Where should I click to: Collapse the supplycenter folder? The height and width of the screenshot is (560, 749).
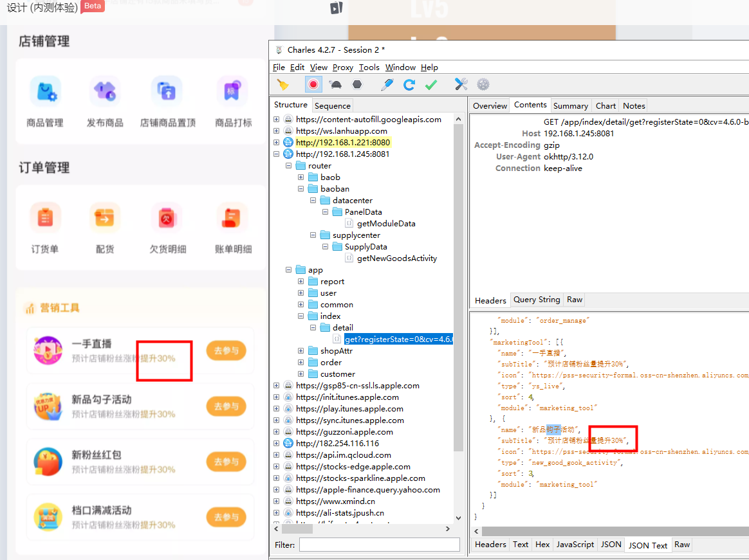coord(313,235)
